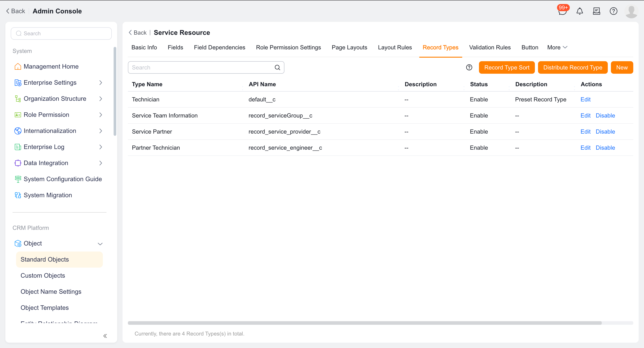Click the record_service_engineer__c API name
Viewport: 644px width, 348px height.
285,148
